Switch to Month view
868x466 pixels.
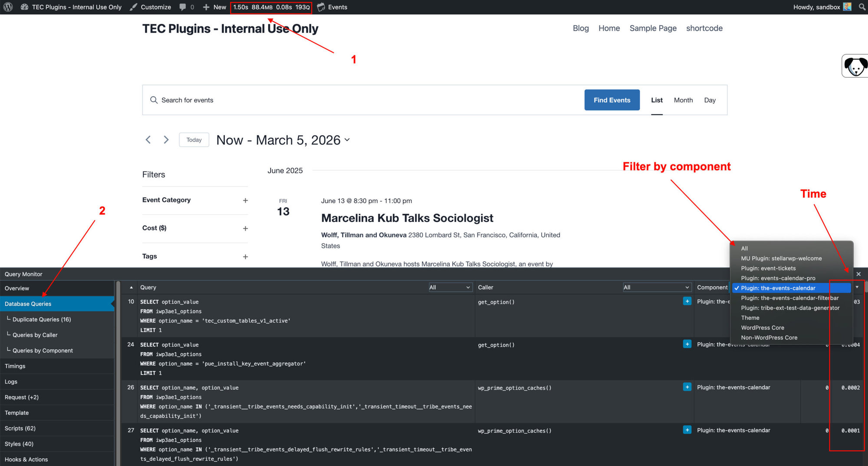(x=683, y=100)
